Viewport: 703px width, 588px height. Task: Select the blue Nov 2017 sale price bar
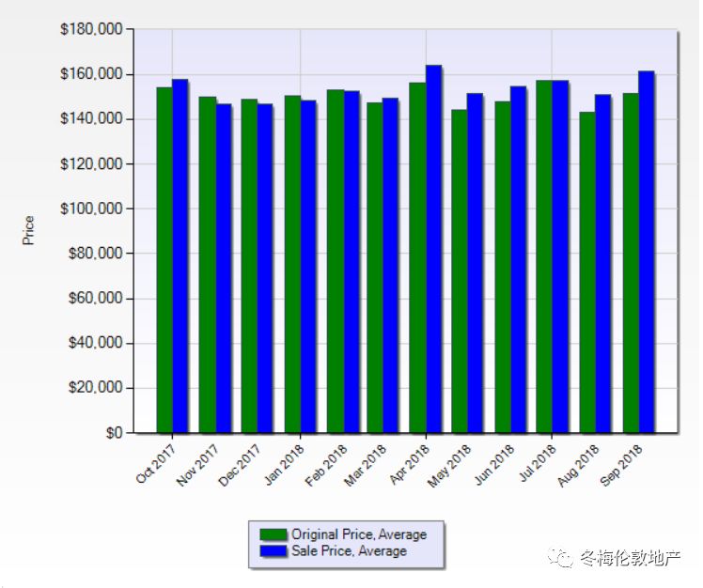(x=224, y=269)
